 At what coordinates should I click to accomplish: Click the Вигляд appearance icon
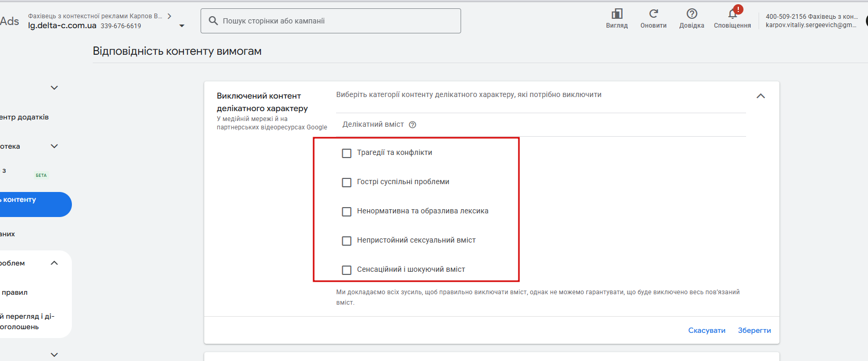click(x=617, y=14)
